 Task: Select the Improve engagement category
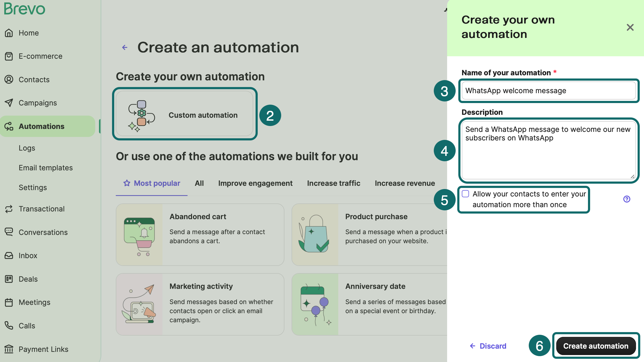click(255, 183)
